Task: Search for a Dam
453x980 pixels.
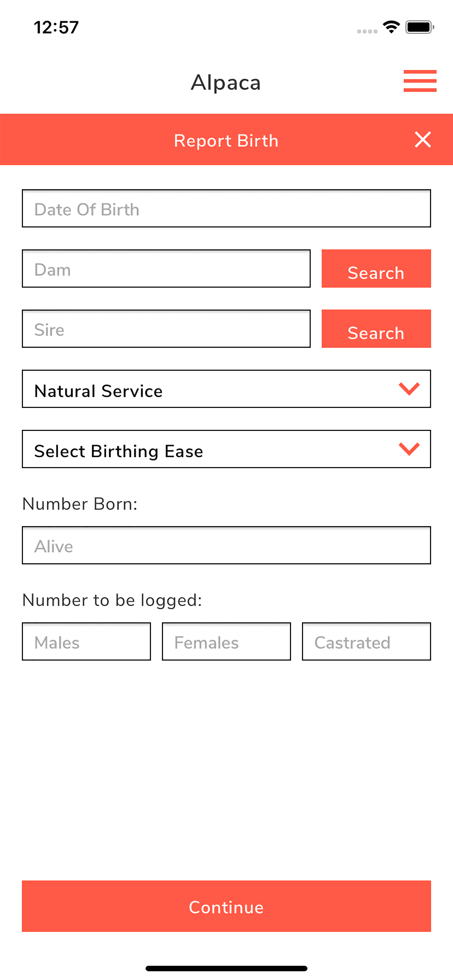Action: click(x=376, y=269)
